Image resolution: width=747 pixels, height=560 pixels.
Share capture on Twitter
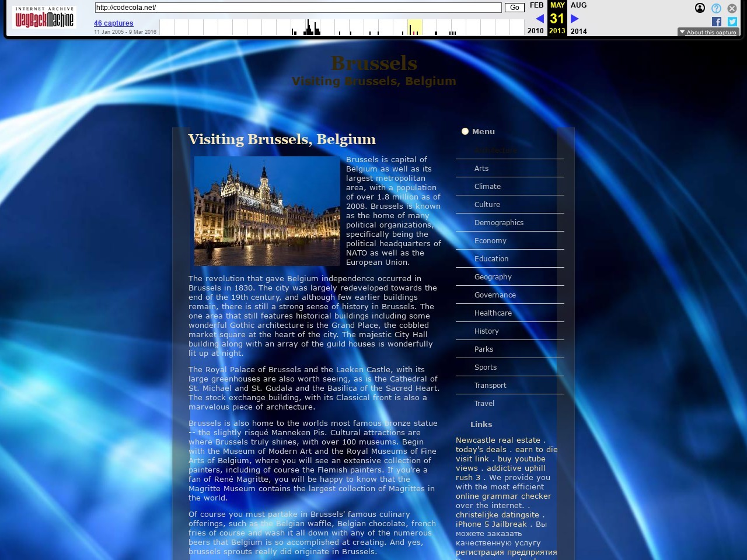click(732, 22)
